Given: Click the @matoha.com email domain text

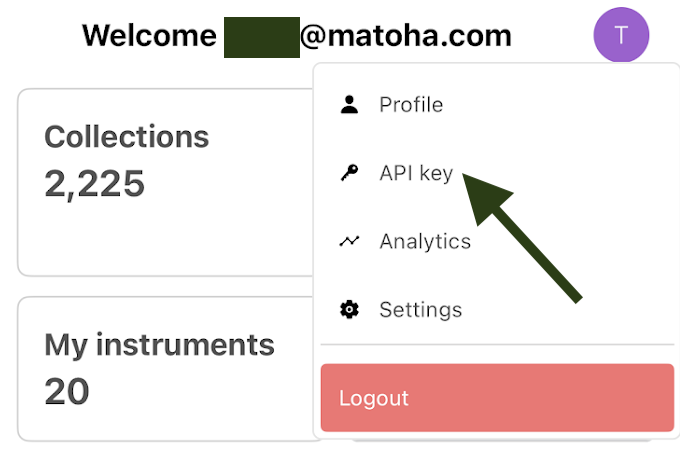Looking at the screenshot, I should coord(405,36).
